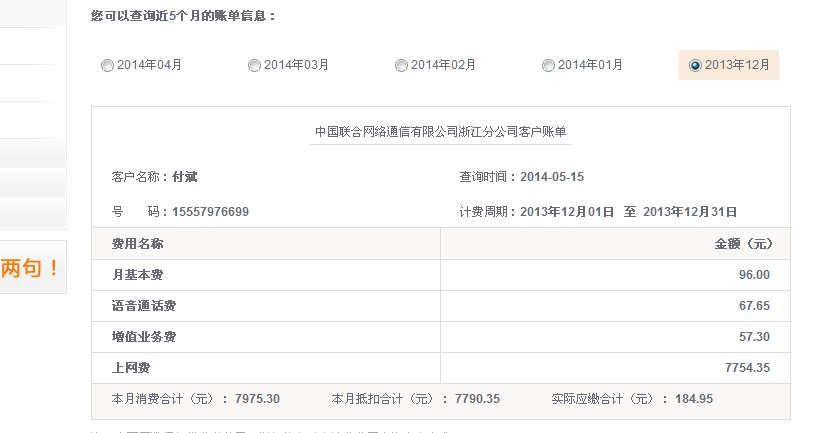Click the query date 2014-05-15
The height and width of the screenshot is (433, 823).
552,177
